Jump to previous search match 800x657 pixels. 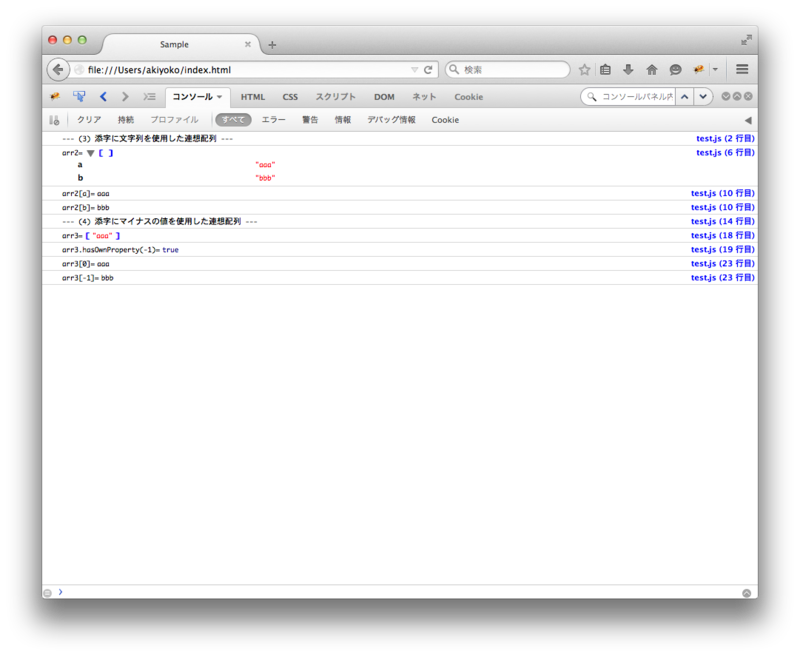[685, 96]
